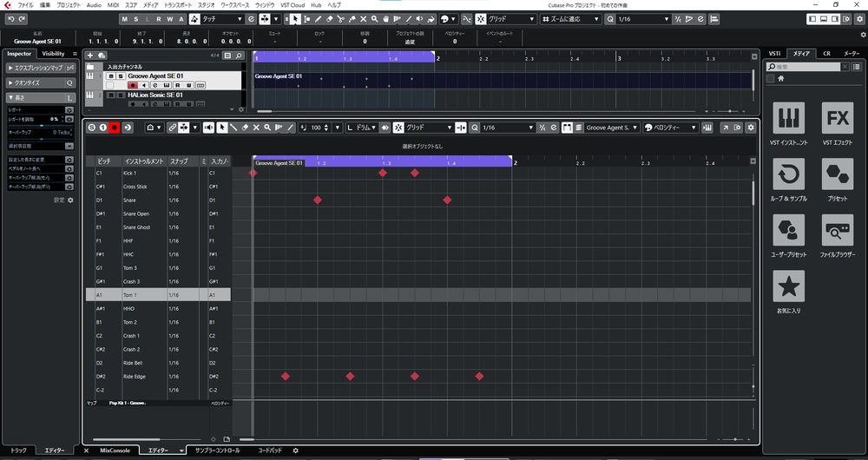The height and width of the screenshot is (460, 868).
Task: Open editor in separate window arrow icon
Action: pos(725,128)
